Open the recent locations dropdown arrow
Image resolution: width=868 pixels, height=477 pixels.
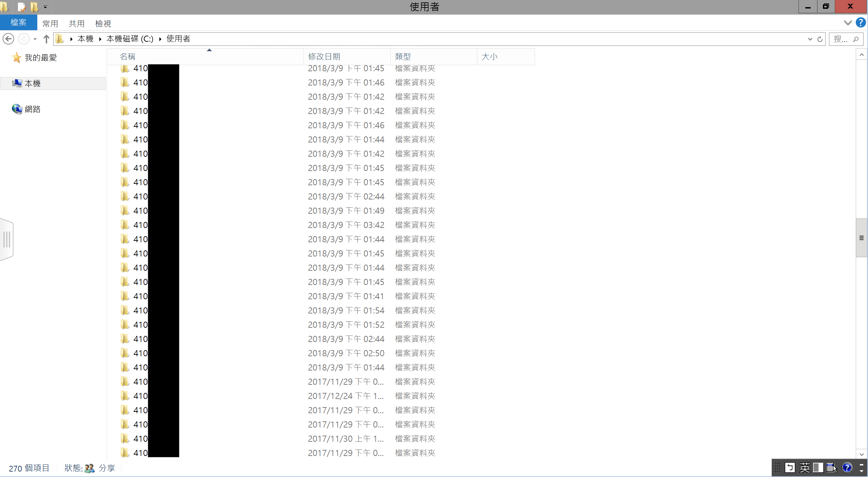click(x=35, y=39)
